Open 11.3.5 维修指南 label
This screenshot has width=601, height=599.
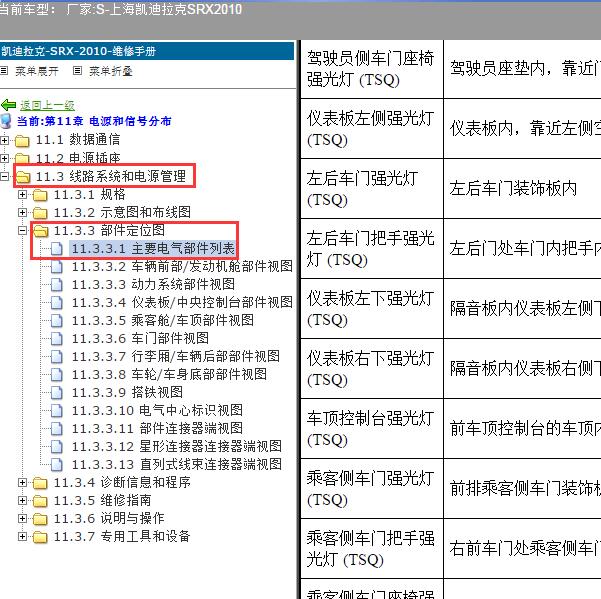102,500
